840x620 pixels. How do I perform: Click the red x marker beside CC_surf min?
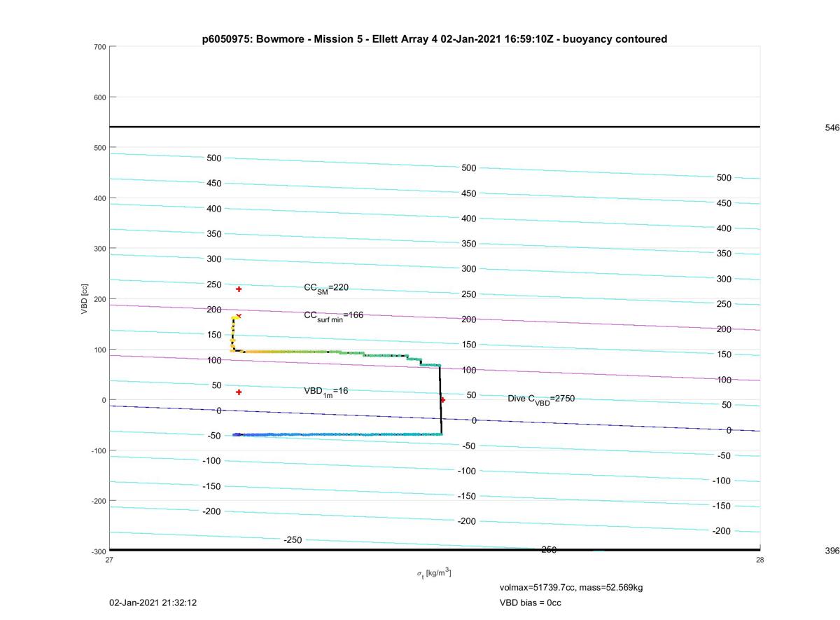(239, 316)
